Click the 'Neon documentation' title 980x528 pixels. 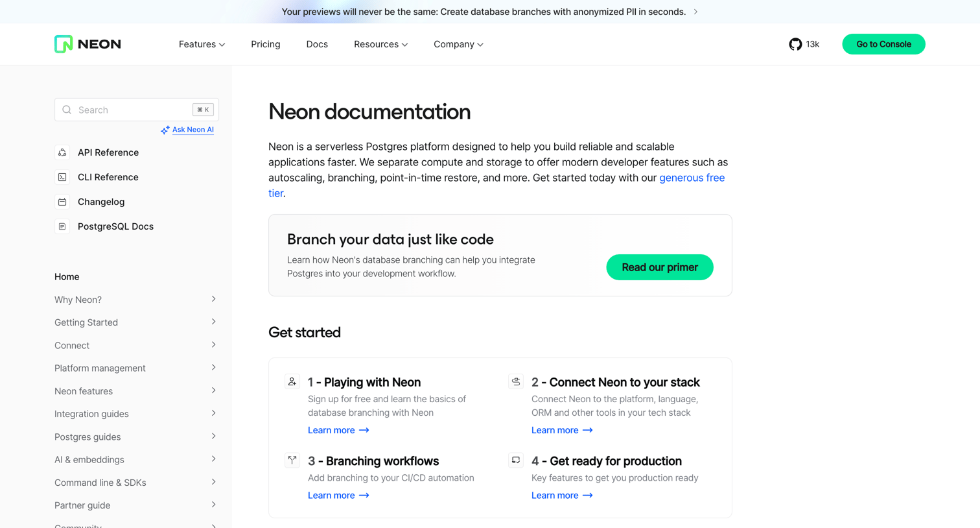click(x=369, y=112)
